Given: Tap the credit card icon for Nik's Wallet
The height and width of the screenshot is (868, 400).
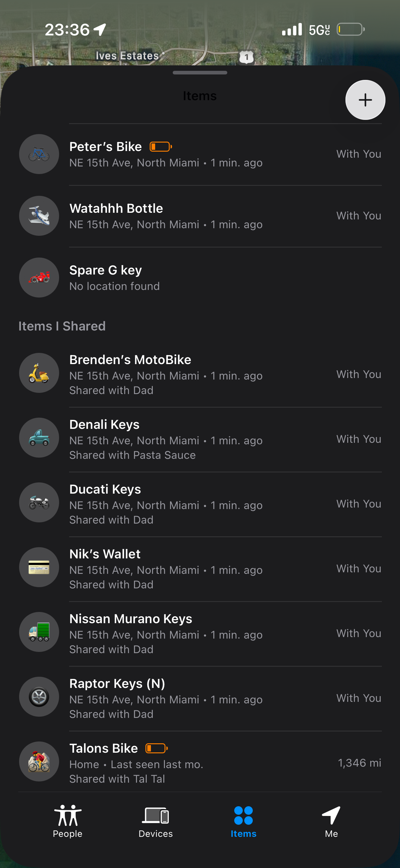Looking at the screenshot, I should tap(39, 567).
